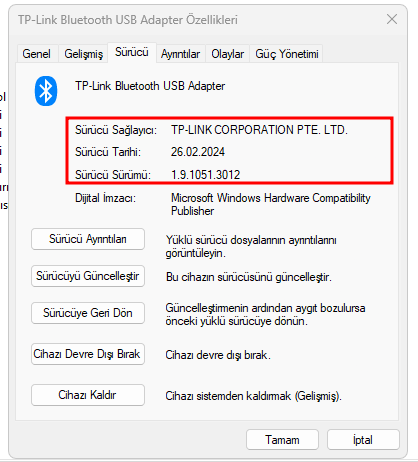Click the dialog title bar text
The width and height of the screenshot is (418, 462).
(128, 20)
